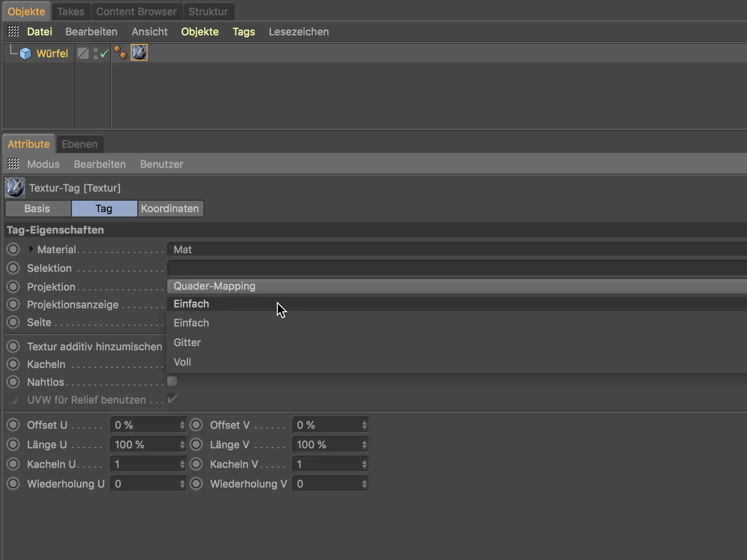
Task: Click the highlighted Einfach dropdown entry
Action: [x=457, y=304]
